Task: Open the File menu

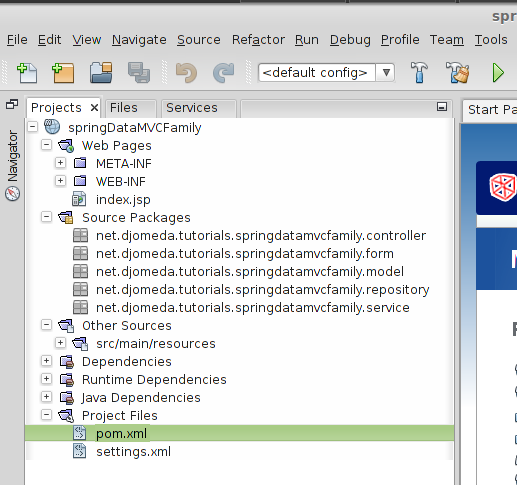Action: (x=17, y=40)
